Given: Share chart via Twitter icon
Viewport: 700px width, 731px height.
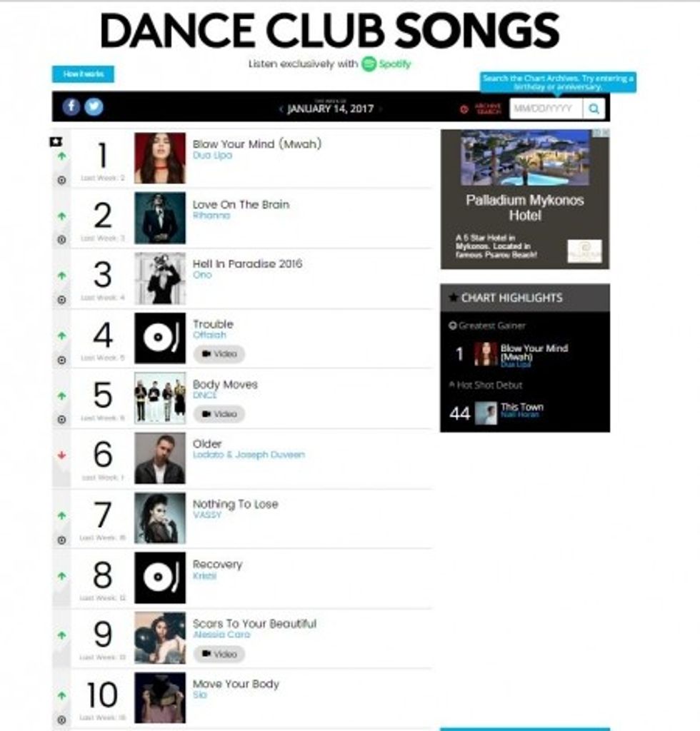Looking at the screenshot, I should pyautogui.click(x=94, y=107).
